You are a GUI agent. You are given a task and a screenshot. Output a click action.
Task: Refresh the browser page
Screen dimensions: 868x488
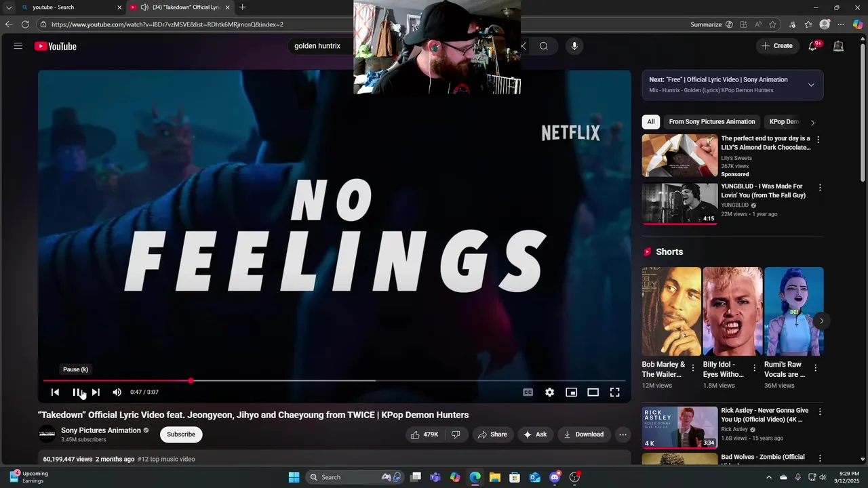(x=25, y=24)
